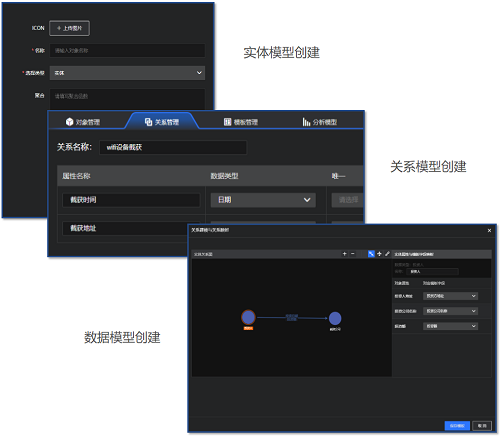Open the 请选择 dropdown in the 截获时间 row
Screen dimensions: 500x436
point(347,200)
